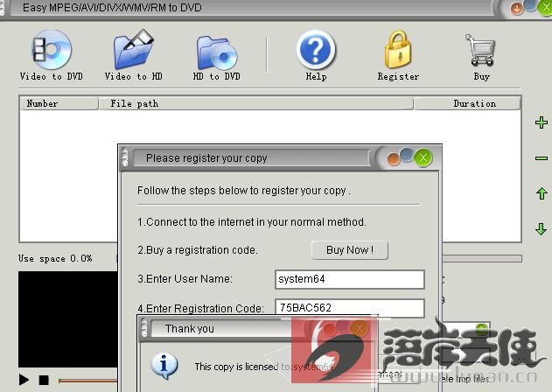Click the Buy Now! button
This screenshot has height=392, width=552.
(x=350, y=250)
